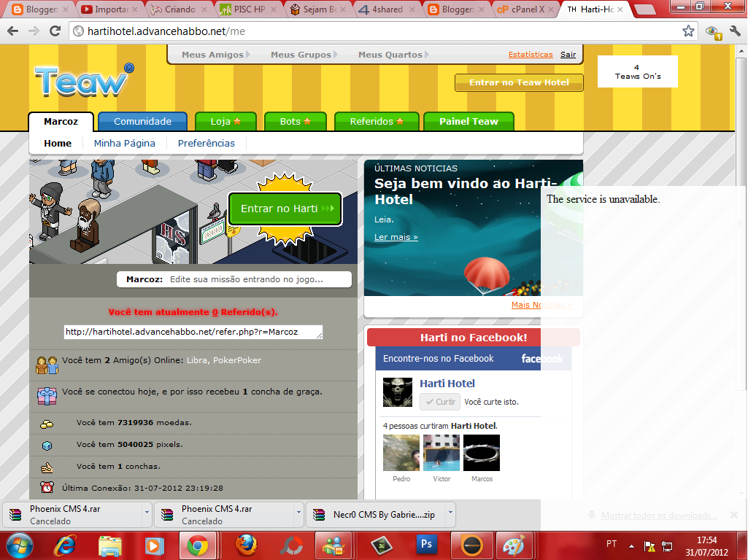Open Paint palette icon in taskbar
The height and width of the screenshot is (560, 748).
click(513, 545)
